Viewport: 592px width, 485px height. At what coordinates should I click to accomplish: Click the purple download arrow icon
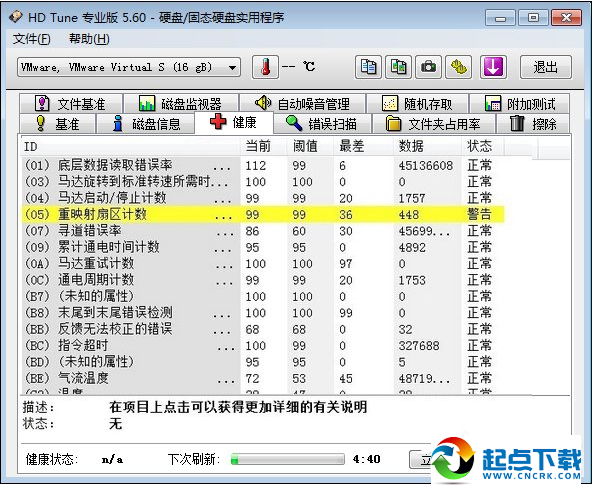(493, 67)
